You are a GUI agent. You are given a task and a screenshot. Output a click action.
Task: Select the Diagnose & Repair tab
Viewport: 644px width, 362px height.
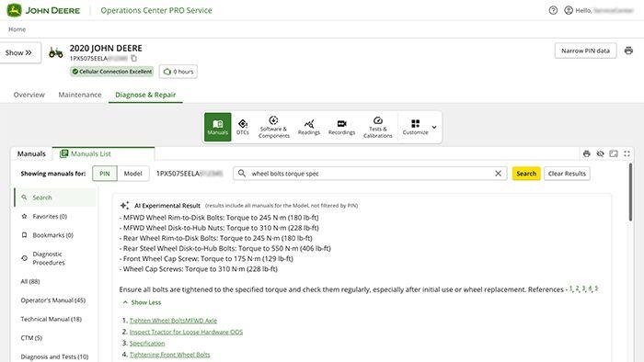[145, 95]
